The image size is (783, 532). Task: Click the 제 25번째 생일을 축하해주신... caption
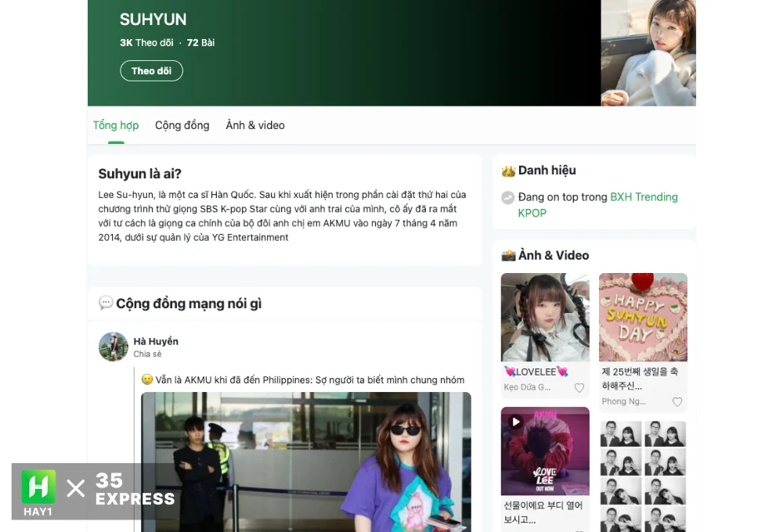640,379
